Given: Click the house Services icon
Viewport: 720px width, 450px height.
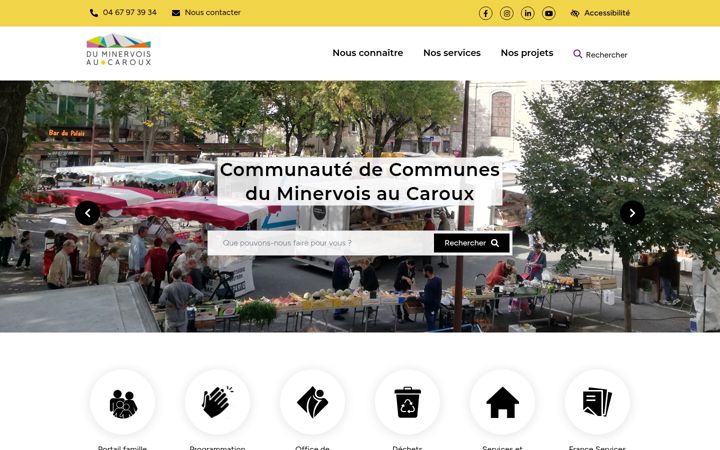Looking at the screenshot, I should (x=502, y=402).
